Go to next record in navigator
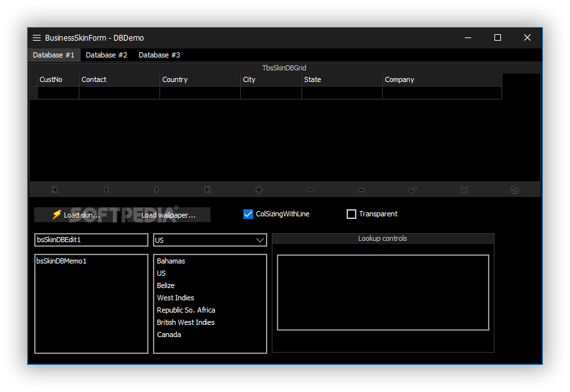Viewport: 570px width, 392px height. click(157, 189)
